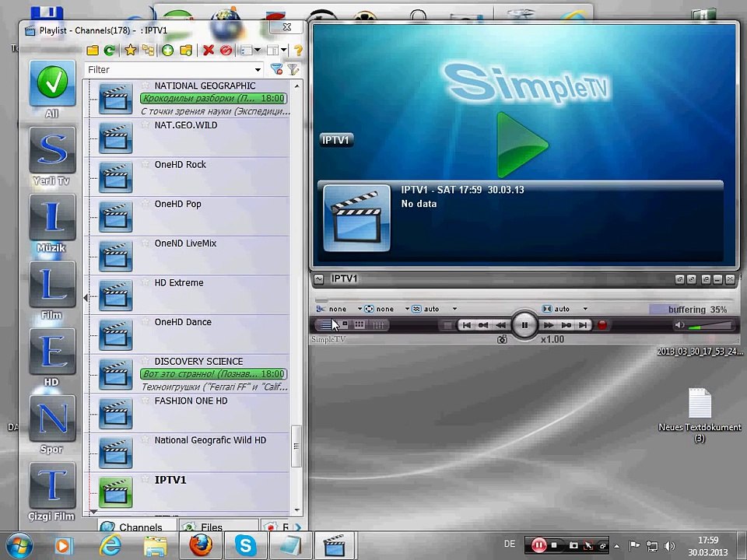The image size is (747, 560).
Task: Toggle favorite star for HD Extreme
Action: coord(146,282)
